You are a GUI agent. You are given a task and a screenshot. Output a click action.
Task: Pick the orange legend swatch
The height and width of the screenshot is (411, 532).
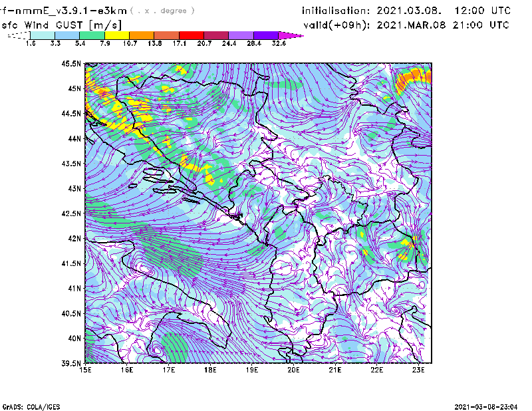tap(142, 35)
